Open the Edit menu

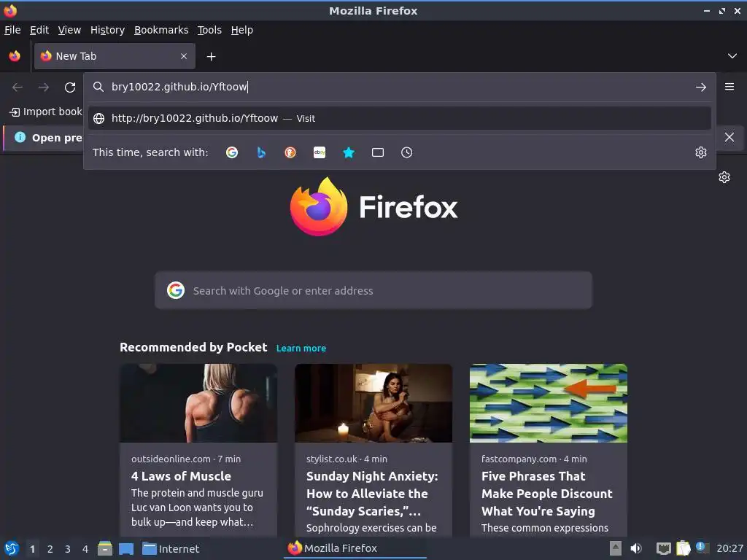(x=39, y=30)
